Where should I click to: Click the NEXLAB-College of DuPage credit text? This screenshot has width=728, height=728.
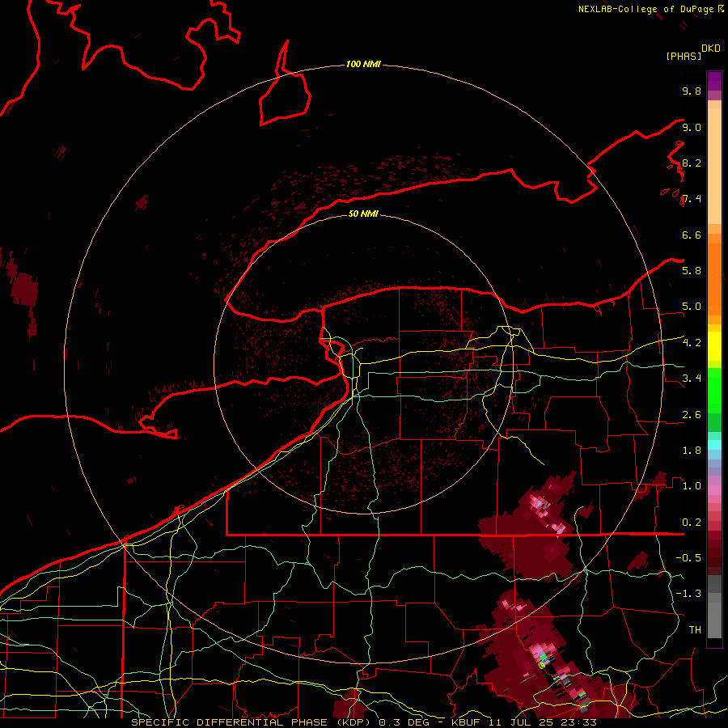pyautogui.click(x=645, y=9)
